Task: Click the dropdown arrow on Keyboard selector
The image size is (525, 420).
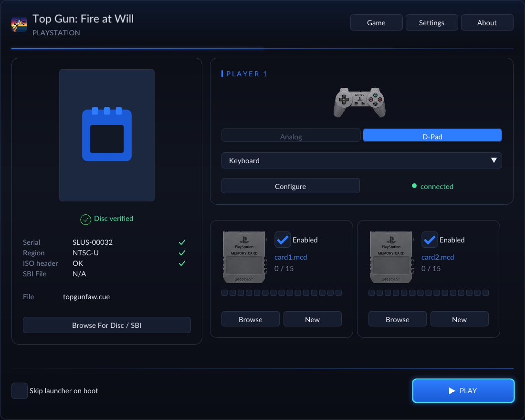Action: click(x=494, y=160)
